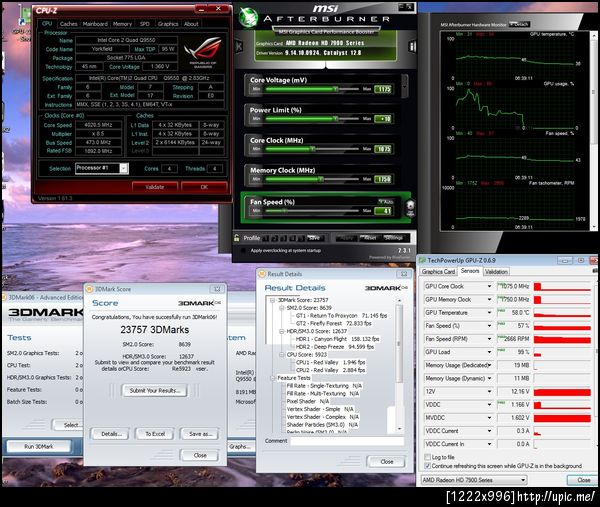Switch to the Memory tab in CPU-Z
Viewport: 600px width, 507px height.
tap(122, 24)
